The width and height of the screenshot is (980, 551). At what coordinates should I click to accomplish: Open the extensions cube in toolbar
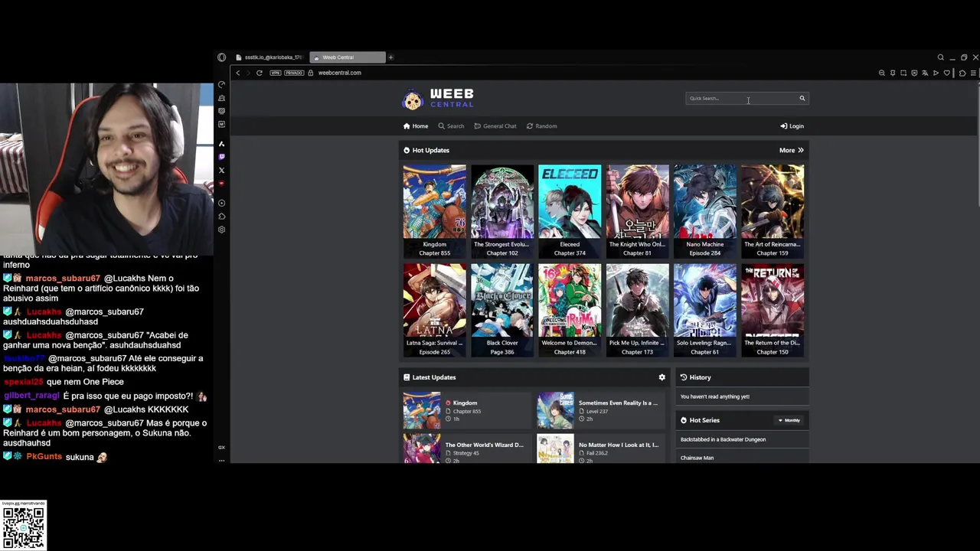click(x=962, y=73)
